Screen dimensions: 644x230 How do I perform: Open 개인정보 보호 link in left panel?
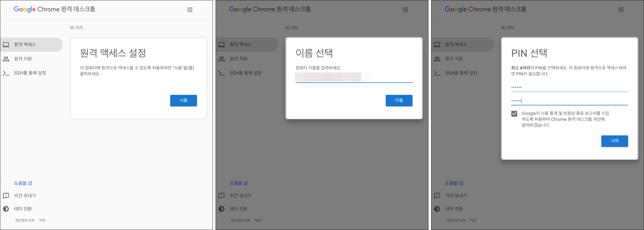pos(25,220)
